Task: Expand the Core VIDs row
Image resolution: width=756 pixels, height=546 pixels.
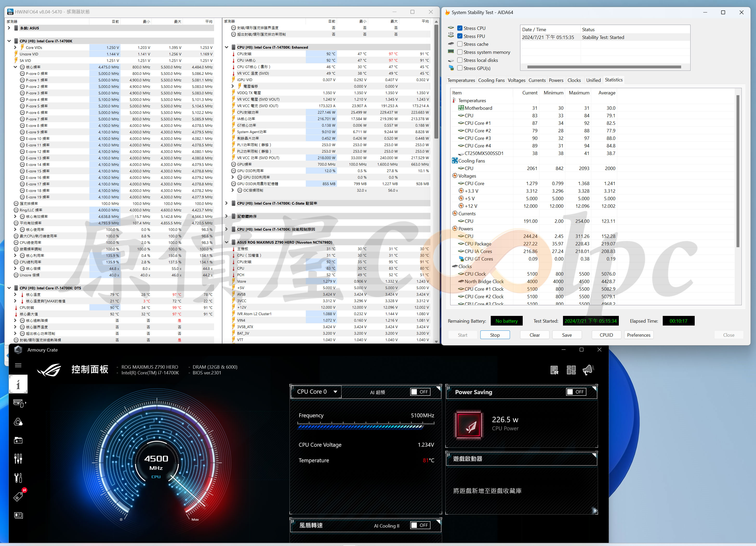Action: click(x=15, y=47)
